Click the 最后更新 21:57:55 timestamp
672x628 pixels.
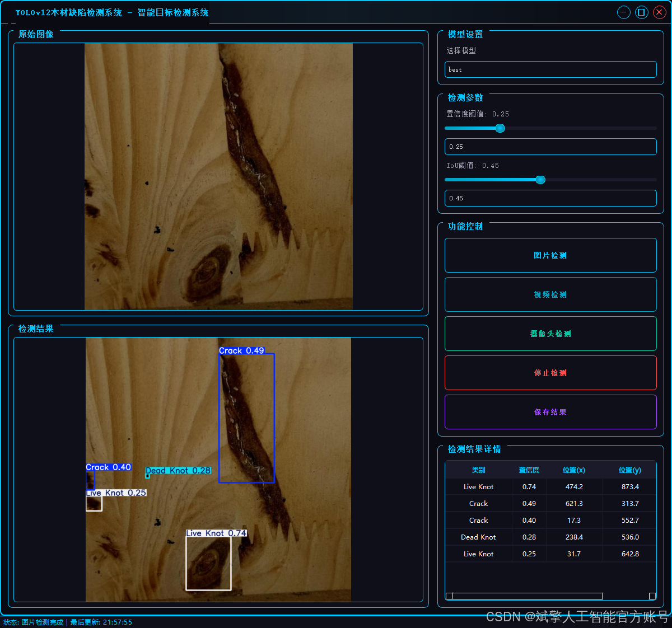click(x=101, y=622)
